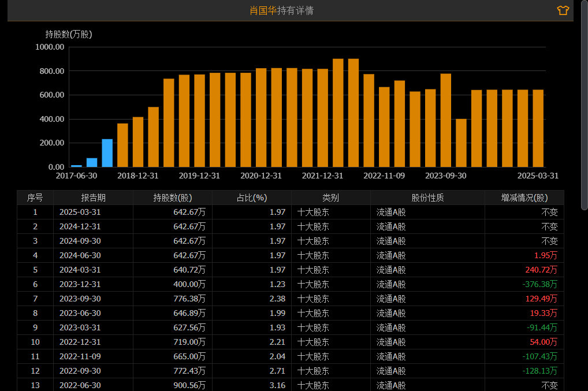The image size is (588, 391).
Task: Click holdings value 719.00万
Action: (x=189, y=342)
